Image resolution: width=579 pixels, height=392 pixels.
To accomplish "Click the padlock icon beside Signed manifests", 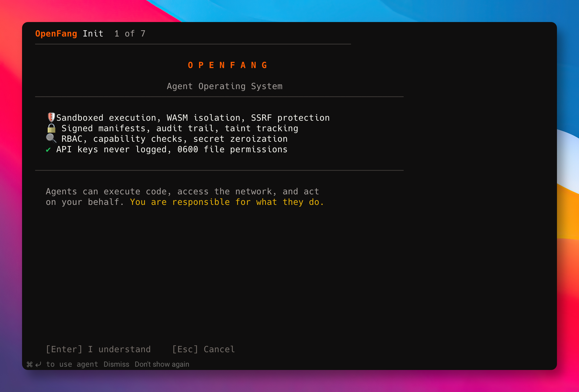I will pos(51,128).
